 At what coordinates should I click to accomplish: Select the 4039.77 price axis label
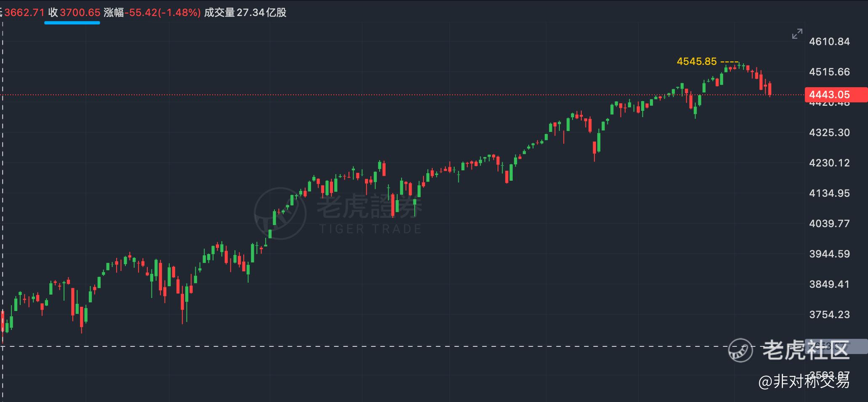click(x=829, y=223)
